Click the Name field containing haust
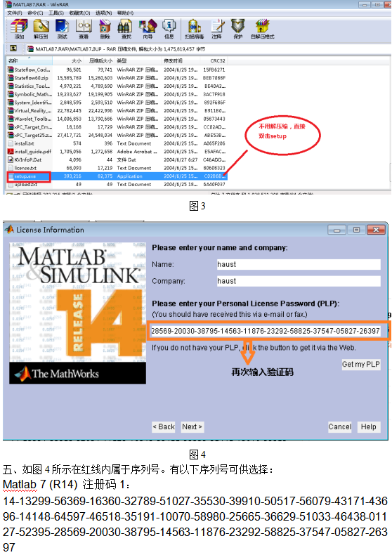The height and width of the screenshot is (555, 392). tap(299, 264)
